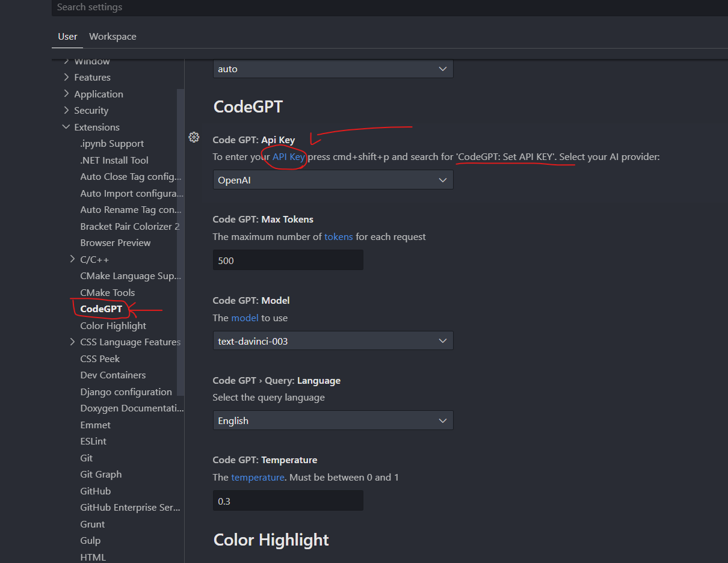Select Dev Containers settings

pyautogui.click(x=113, y=375)
